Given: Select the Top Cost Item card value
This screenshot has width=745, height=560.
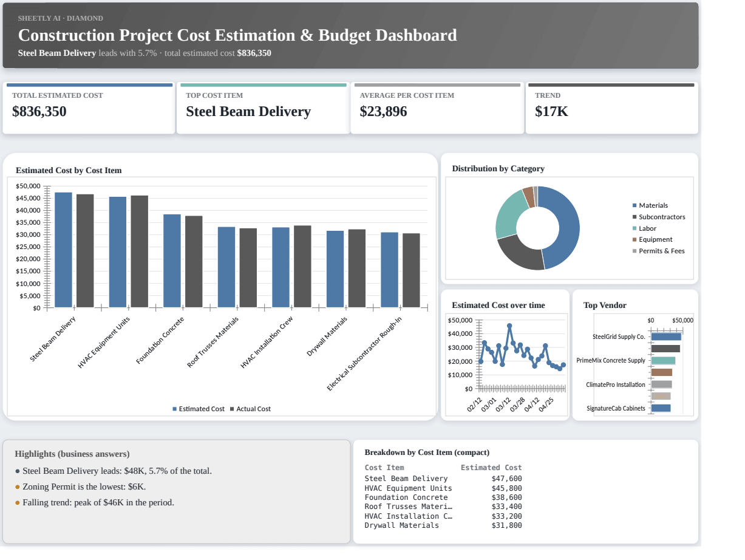Looking at the screenshot, I should click(248, 112).
